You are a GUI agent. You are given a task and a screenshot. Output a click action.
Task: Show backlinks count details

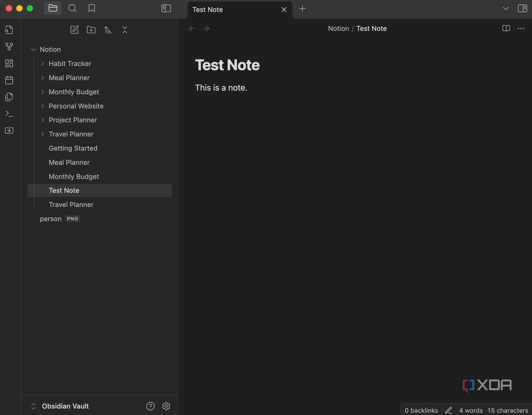tap(421, 410)
